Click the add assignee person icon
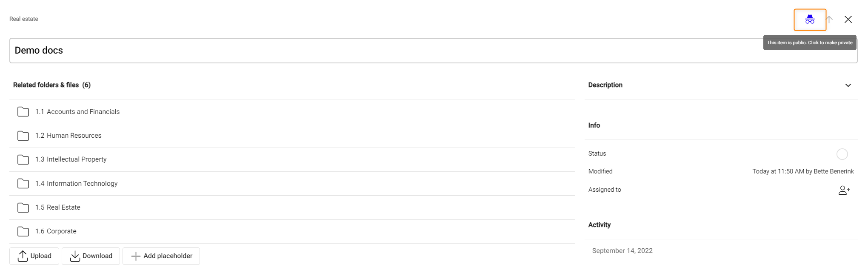Screen dimensions: 868x267 (x=844, y=190)
